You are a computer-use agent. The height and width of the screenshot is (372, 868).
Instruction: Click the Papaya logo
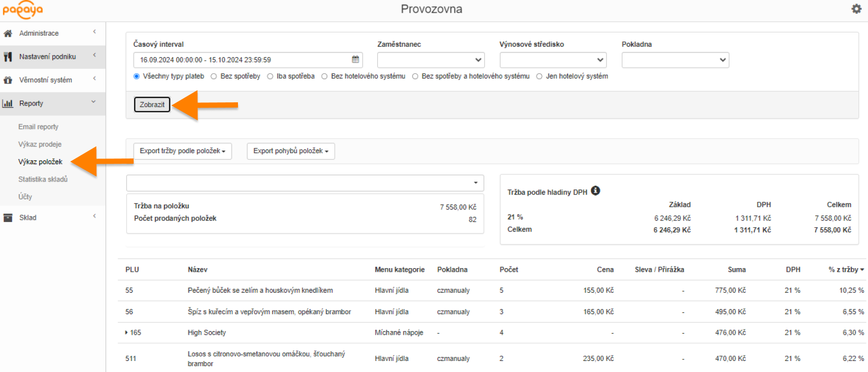pos(23,9)
